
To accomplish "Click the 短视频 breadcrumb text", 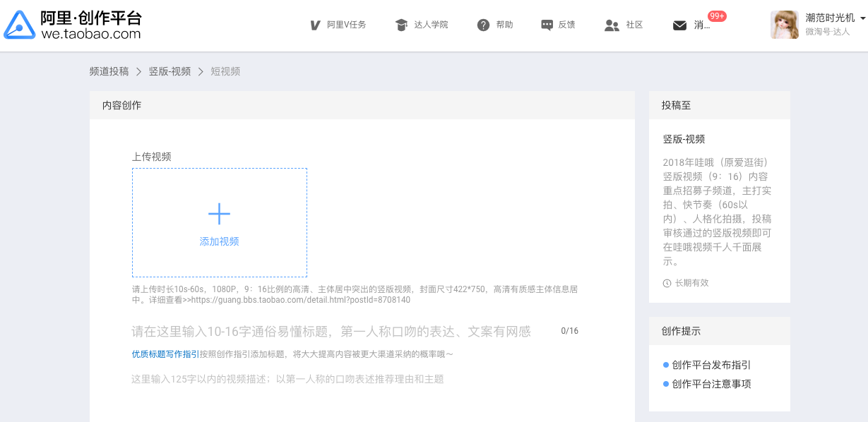I will [225, 71].
